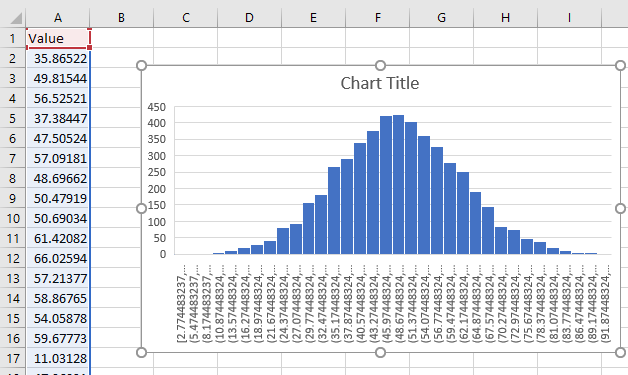Click cell containing 54.05878
Image resolution: width=628 pixels, height=375 pixels.
[x=58, y=319]
